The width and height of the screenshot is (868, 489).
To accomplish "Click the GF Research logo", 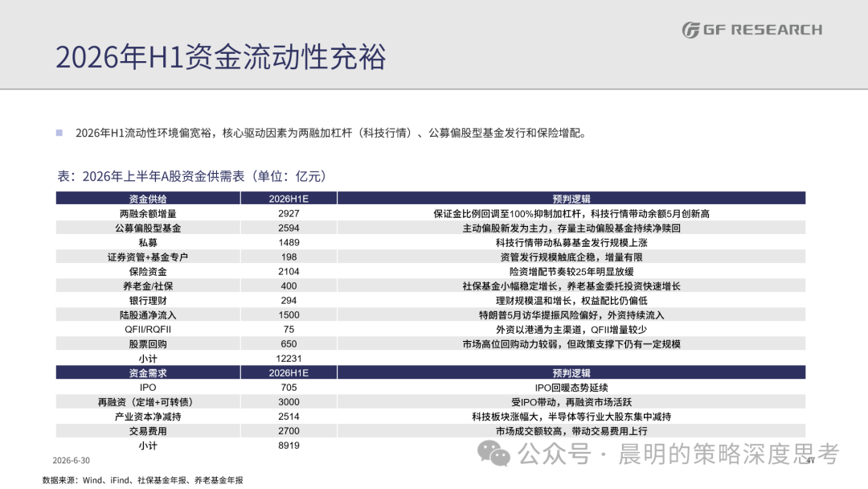I will [x=751, y=29].
